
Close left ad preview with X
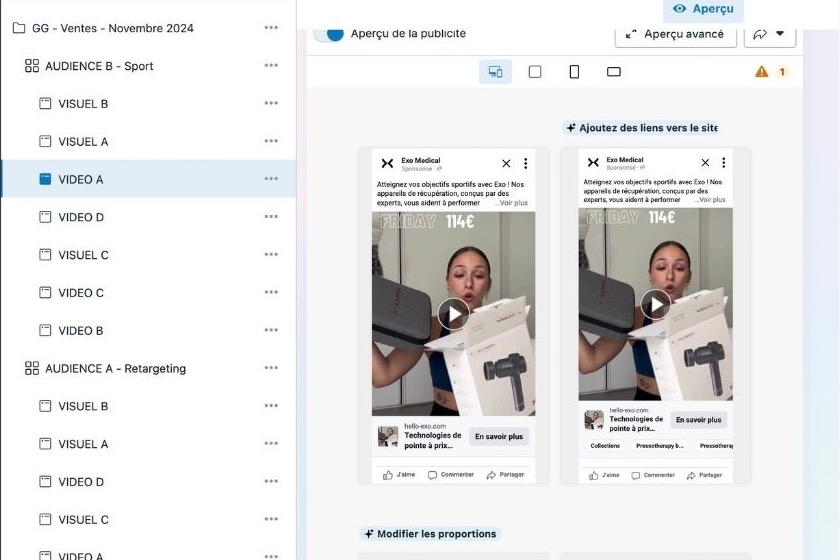[506, 163]
